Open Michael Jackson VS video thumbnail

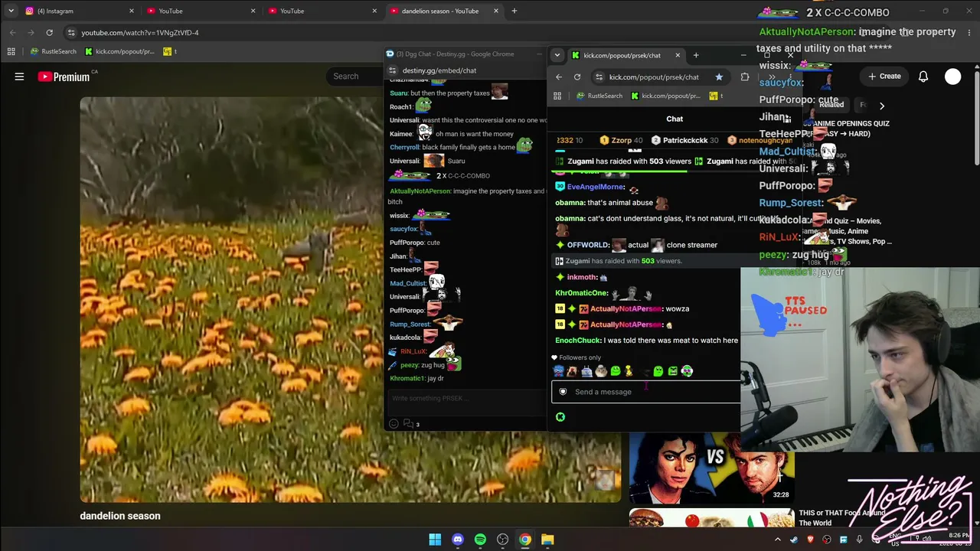pyautogui.click(x=711, y=469)
